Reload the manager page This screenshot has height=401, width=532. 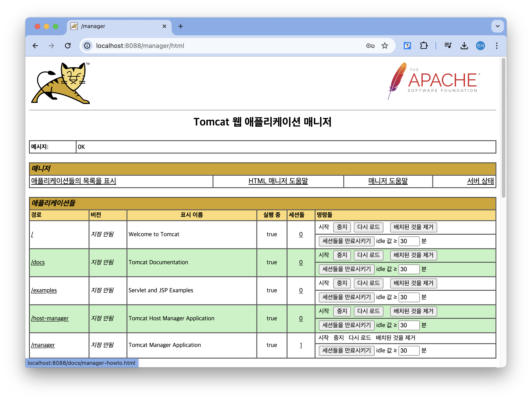[68, 46]
